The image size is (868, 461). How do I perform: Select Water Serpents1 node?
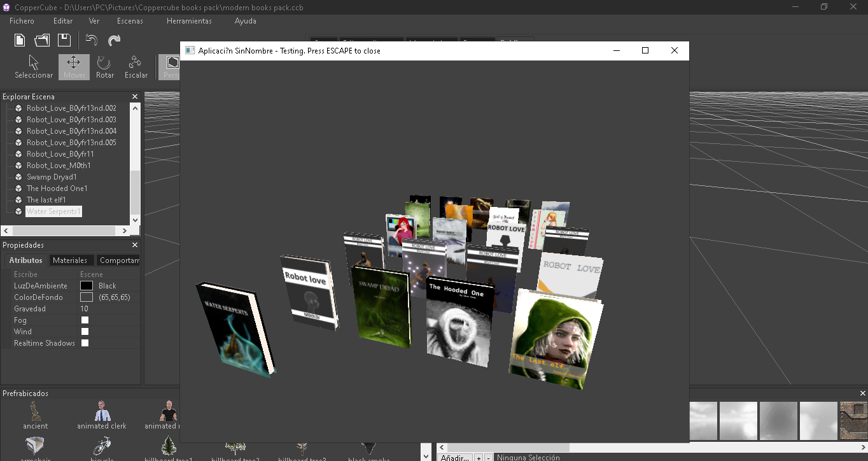click(x=53, y=211)
